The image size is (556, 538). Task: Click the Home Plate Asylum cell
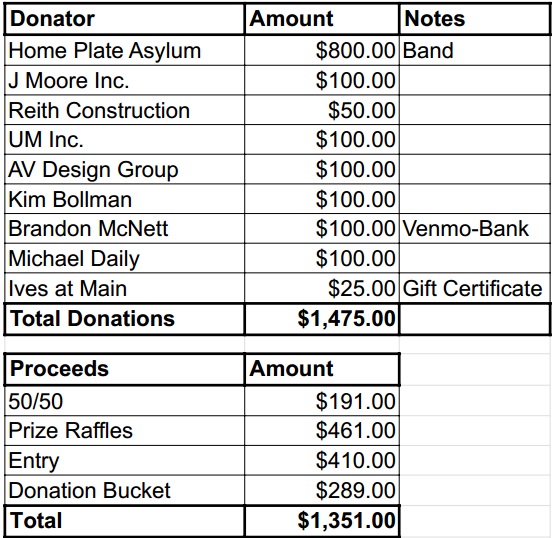click(124, 50)
